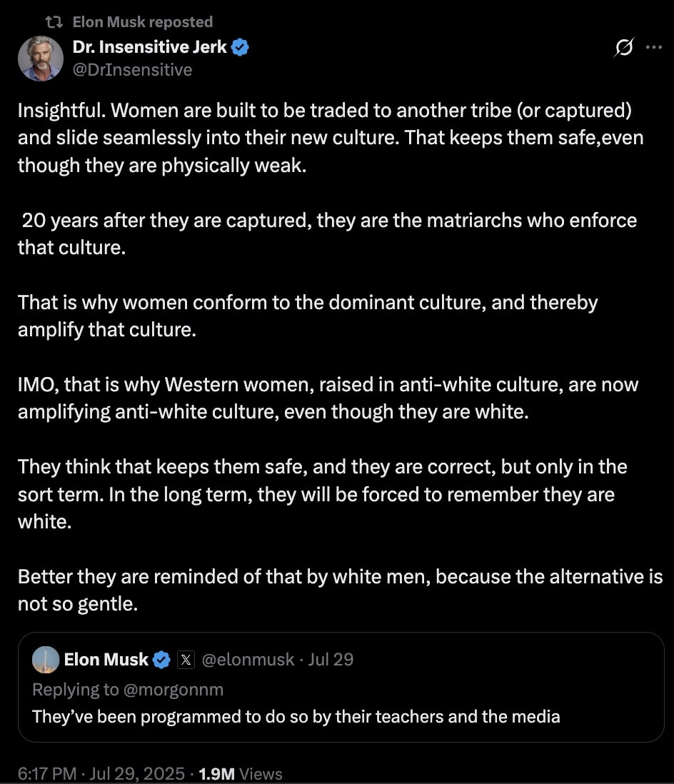The width and height of the screenshot is (674, 784).
Task: Click the 6:17 PM post timestamp
Action: pos(46,773)
